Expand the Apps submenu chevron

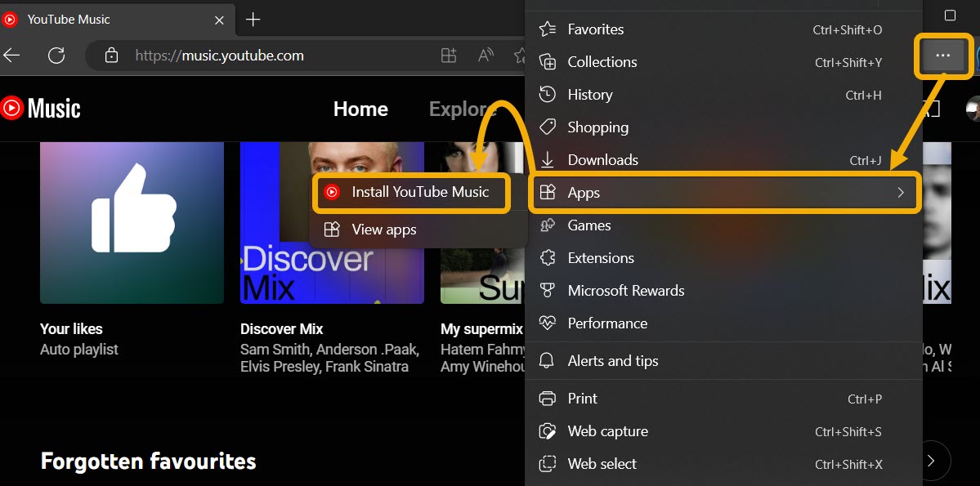click(901, 193)
